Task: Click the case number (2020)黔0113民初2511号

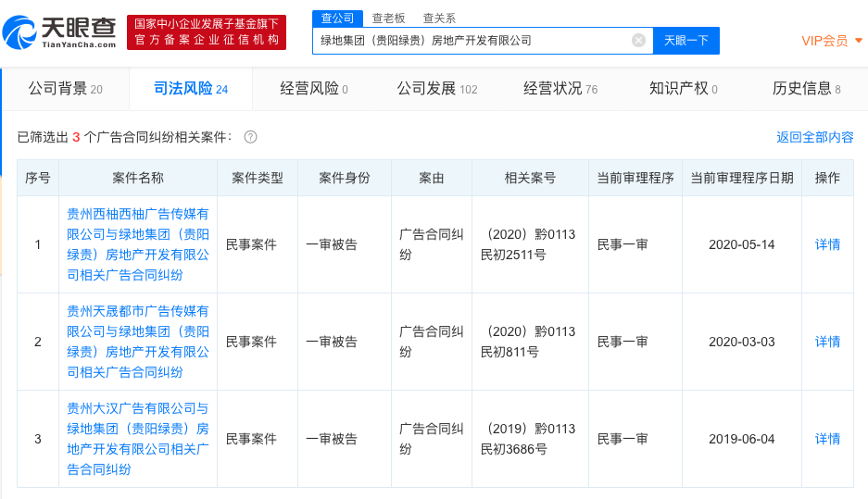Action: point(528,244)
